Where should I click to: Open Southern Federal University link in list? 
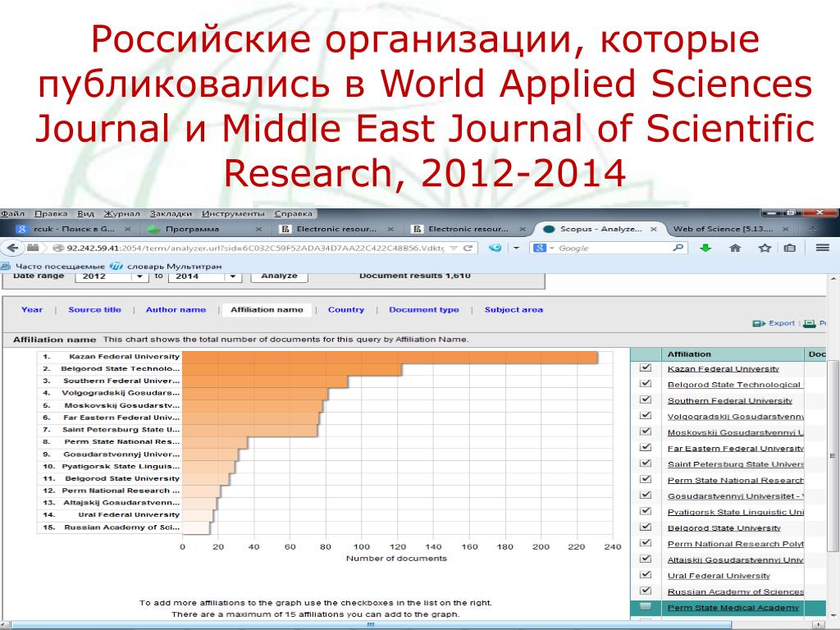pos(729,400)
